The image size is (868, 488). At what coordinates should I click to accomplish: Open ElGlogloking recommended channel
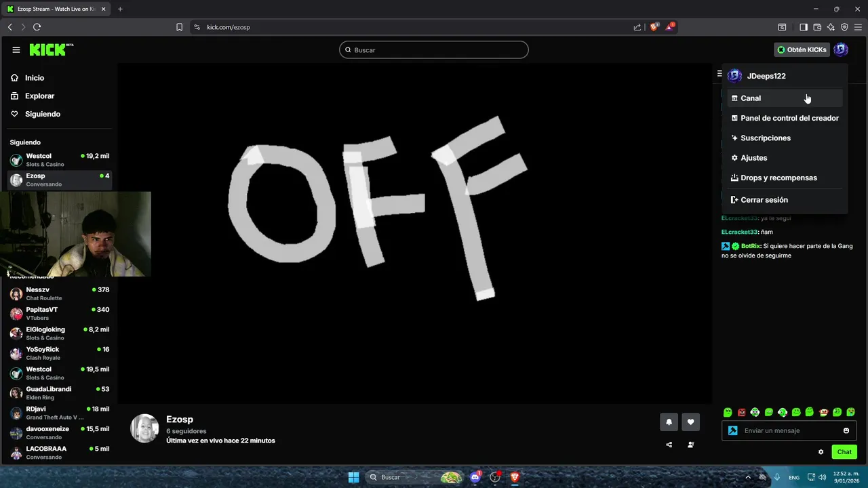point(59,333)
